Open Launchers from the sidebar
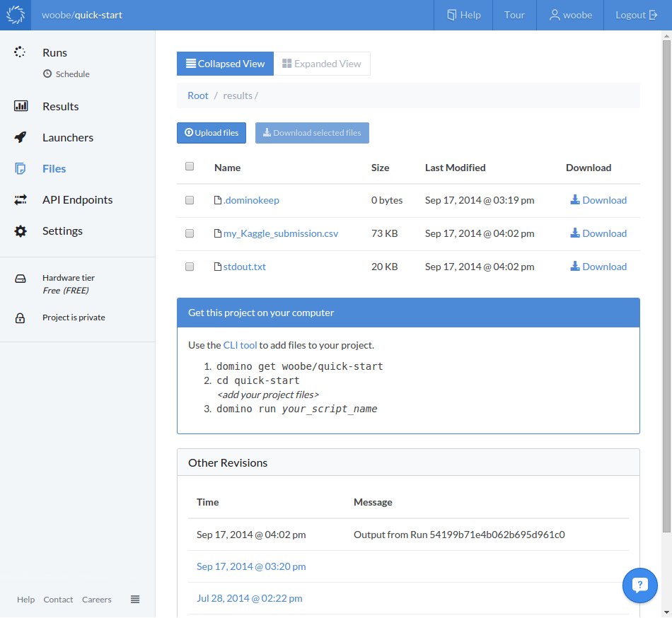Screen dimensions: 672x618 (20, 137)
